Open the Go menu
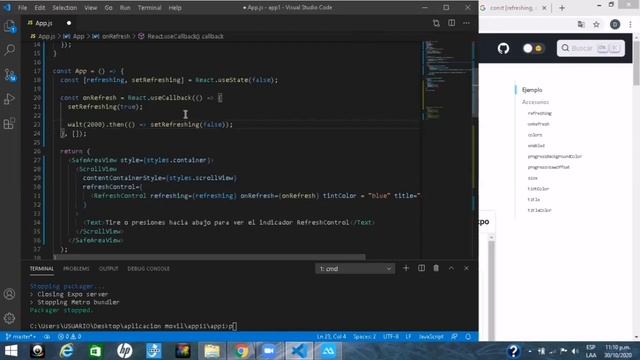This screenshot has height=360, width=640. (108, 8)
